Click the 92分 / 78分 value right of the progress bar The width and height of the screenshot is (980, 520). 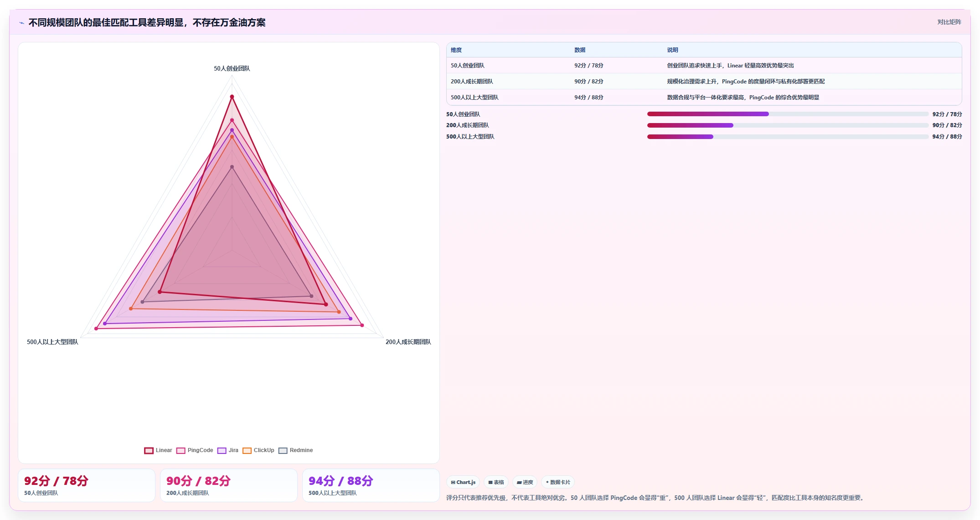pyautogui.click(x=947, y=114)
